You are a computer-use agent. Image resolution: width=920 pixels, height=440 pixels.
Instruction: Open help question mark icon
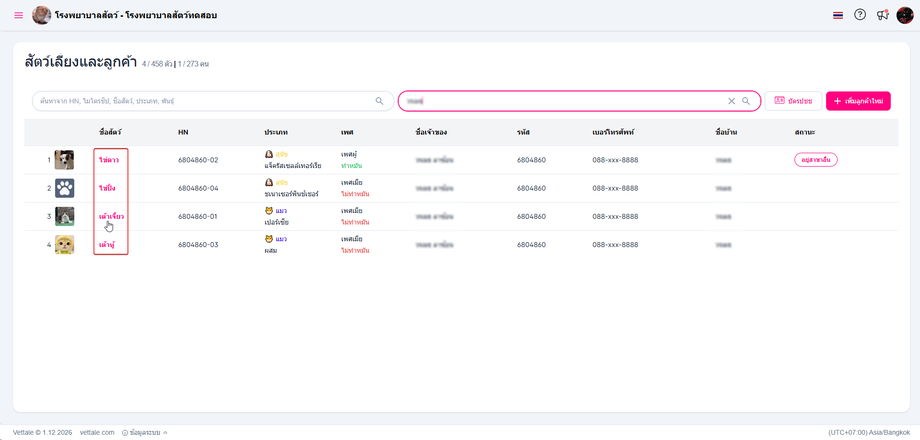coord(860,15)
